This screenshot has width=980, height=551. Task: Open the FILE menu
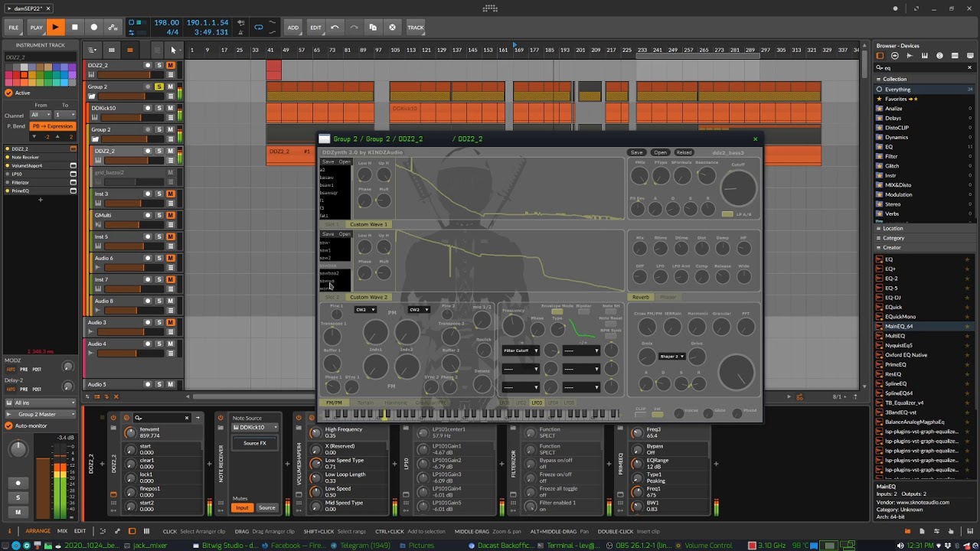14,28
